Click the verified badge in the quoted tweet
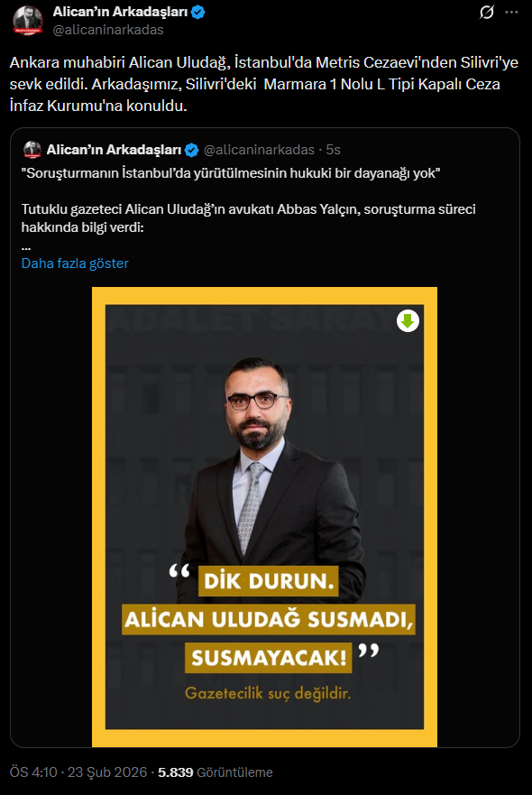 point(191,150)
